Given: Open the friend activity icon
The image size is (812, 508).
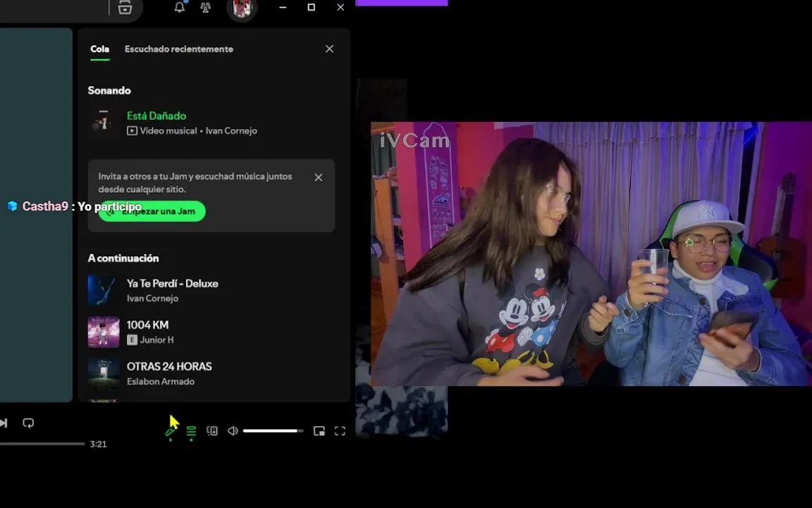Looking at the screenshot, I should click(x=206, y=7).
